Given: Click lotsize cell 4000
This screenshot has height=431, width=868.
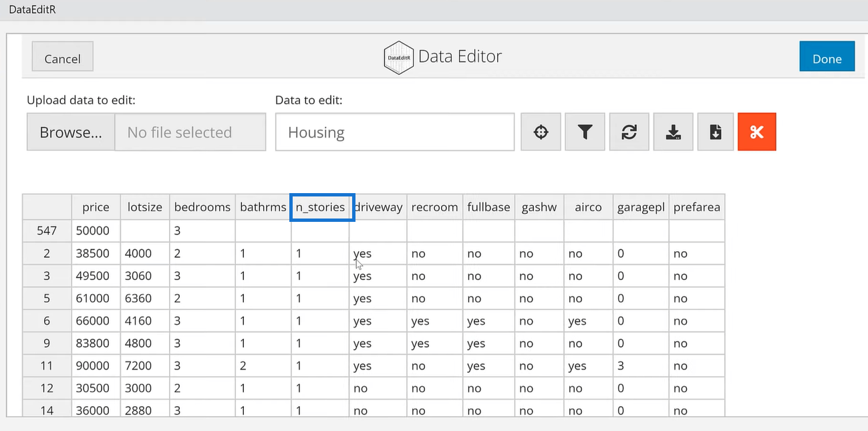Looking at the screenshot, I should tap(144, 253).
